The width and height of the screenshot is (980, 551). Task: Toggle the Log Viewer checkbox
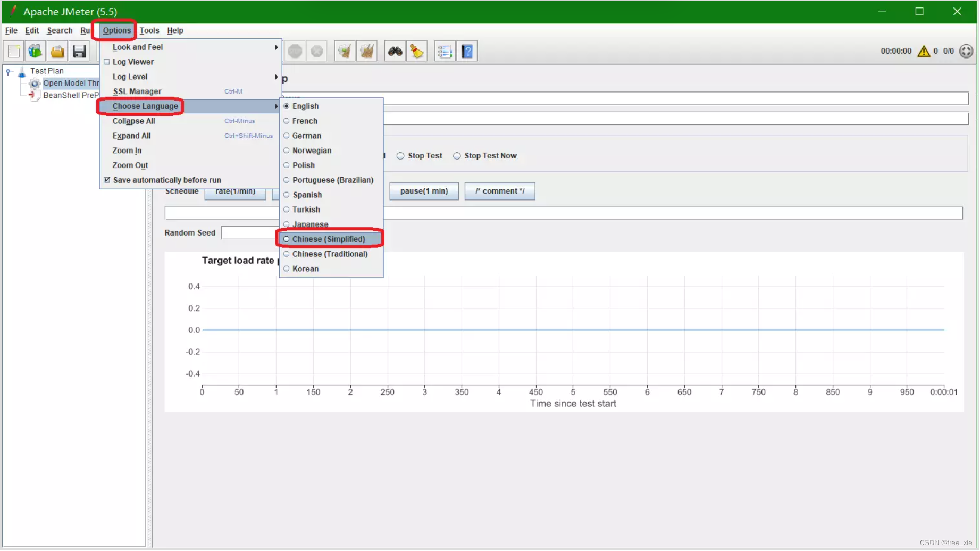(107, 62)
